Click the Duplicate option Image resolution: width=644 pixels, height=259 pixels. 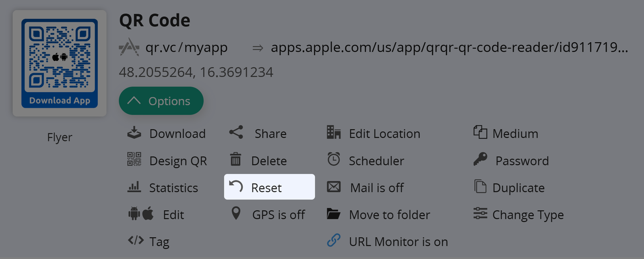click(x=518, y=188)
